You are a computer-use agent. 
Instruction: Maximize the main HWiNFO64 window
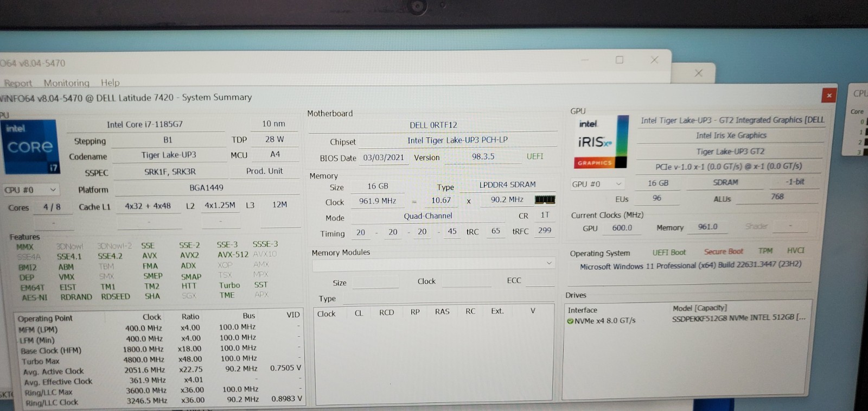(x=620, y=60)
